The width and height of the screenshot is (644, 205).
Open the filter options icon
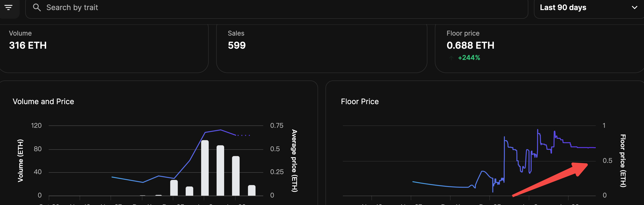tap(8, 7)
